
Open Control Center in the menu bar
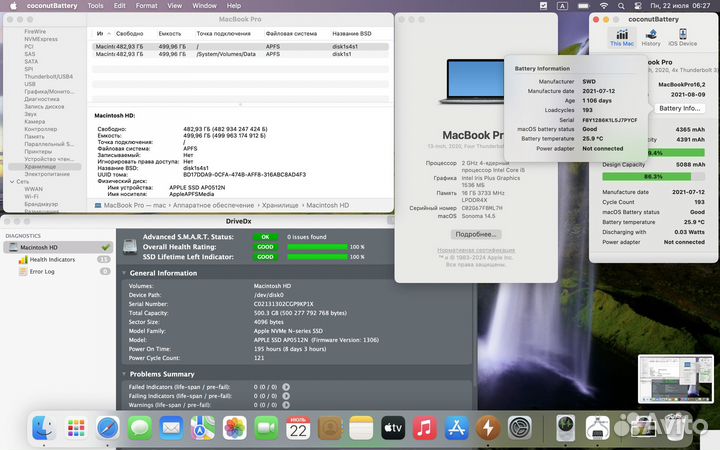coord(637,6)
